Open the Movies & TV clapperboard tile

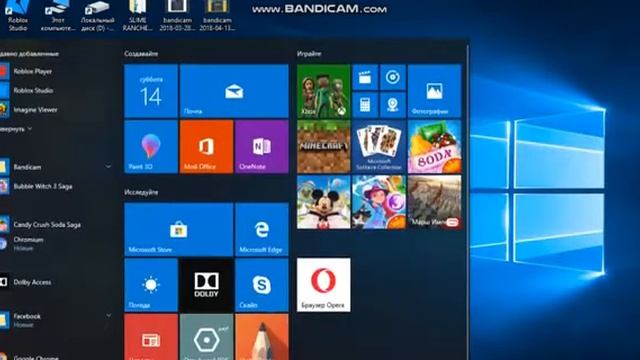pos(365,77)
